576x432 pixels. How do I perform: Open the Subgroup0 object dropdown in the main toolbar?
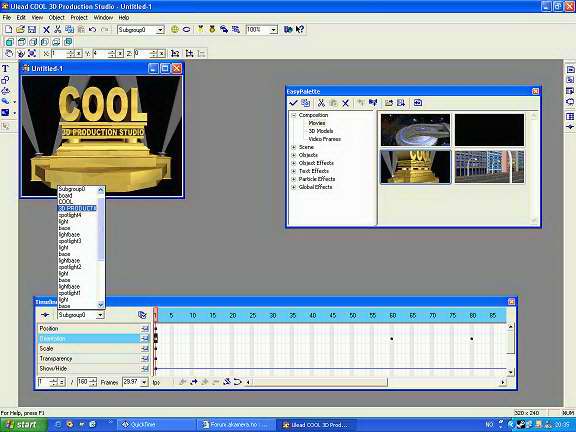click(x=160, y=30)
